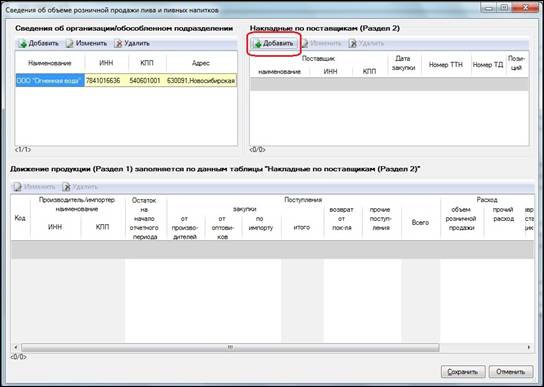The image size is (544, 387).
Task: Click the Отменить button
Action: (x=511, y=372)
